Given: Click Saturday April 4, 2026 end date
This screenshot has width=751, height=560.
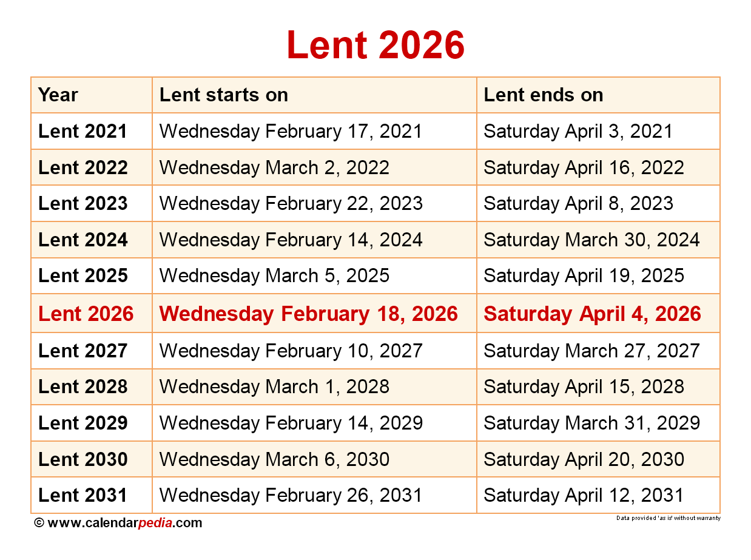Looking at the screenshot, I should pos(592,314).
